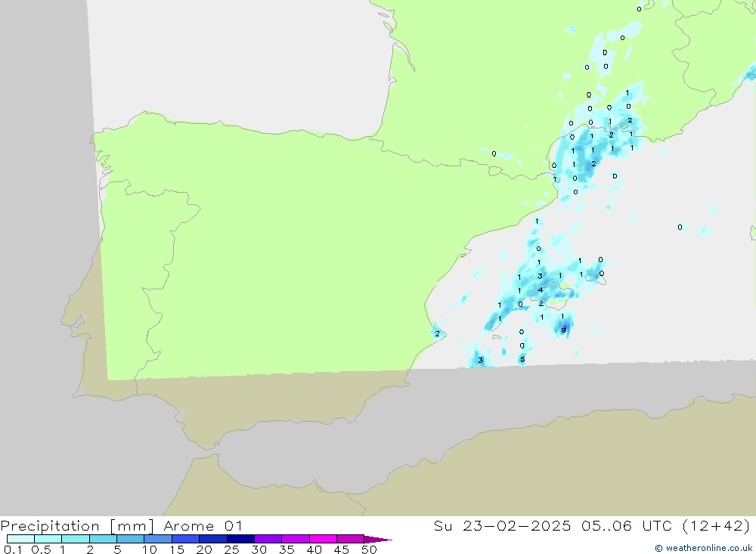Image resolution: width=756 pixels, height=554 pixels.
Task: Select the 10–15 mm legend color swatch
Action: point(158,539)
